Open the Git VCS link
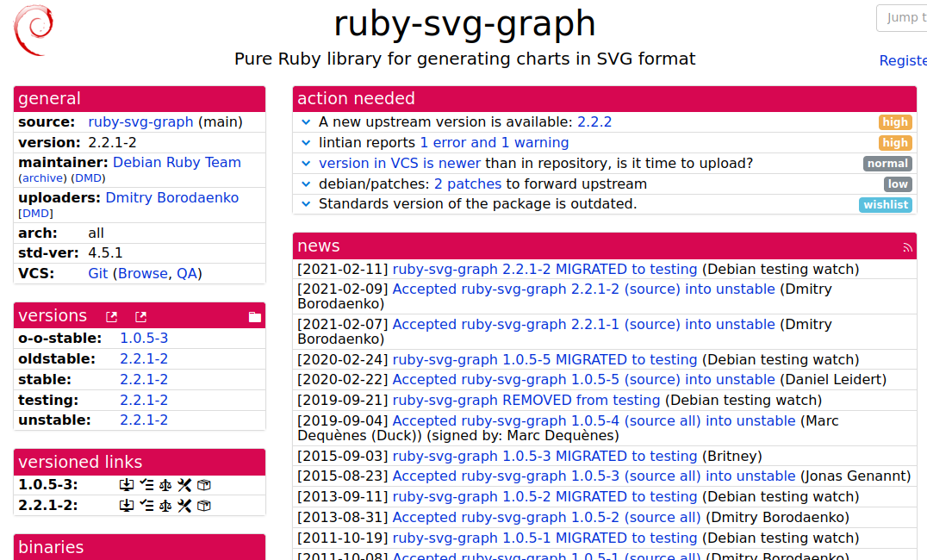This screenshot has width=927, height=560. pyautogui.click(x=98, y=273)
